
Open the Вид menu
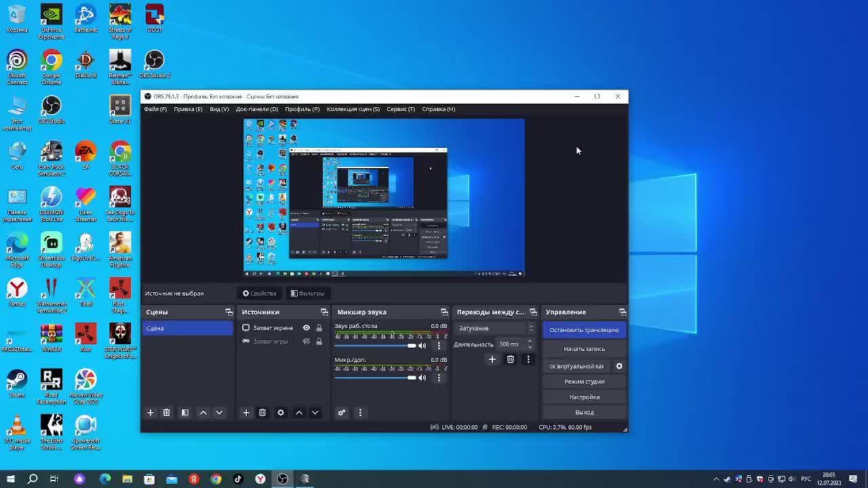(219, 109)
